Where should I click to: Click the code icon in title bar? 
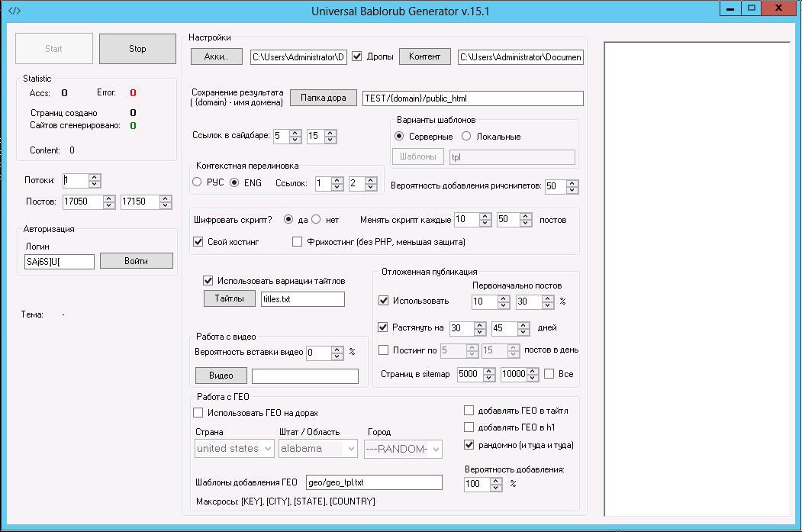(x=14, y=10)
